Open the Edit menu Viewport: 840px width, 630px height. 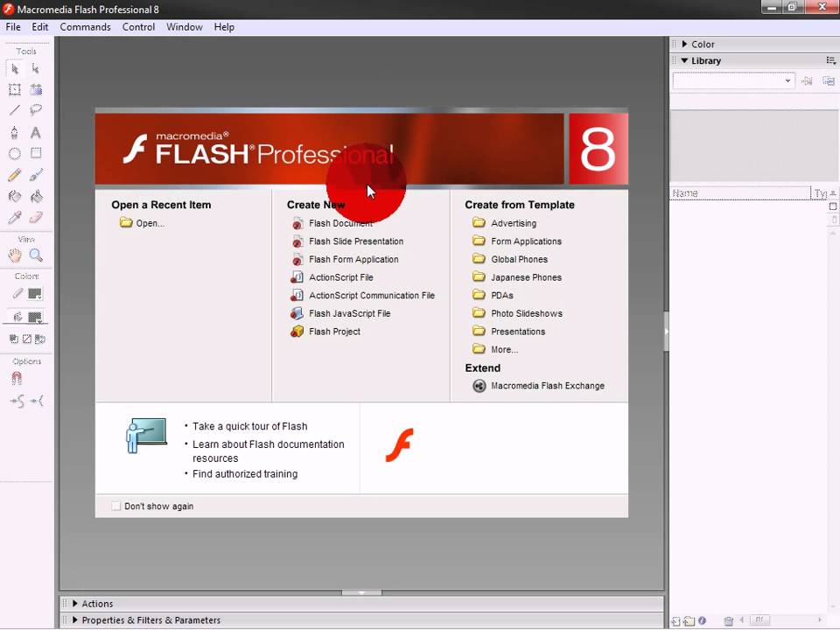(x=39, y=27)
